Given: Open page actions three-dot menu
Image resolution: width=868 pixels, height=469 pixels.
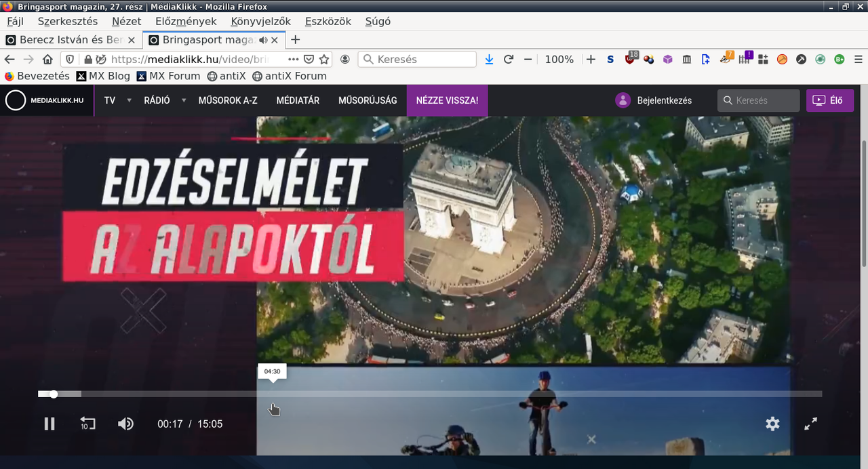Looking at the screenshot, I should pyautogui.click(x=294, y=59).
